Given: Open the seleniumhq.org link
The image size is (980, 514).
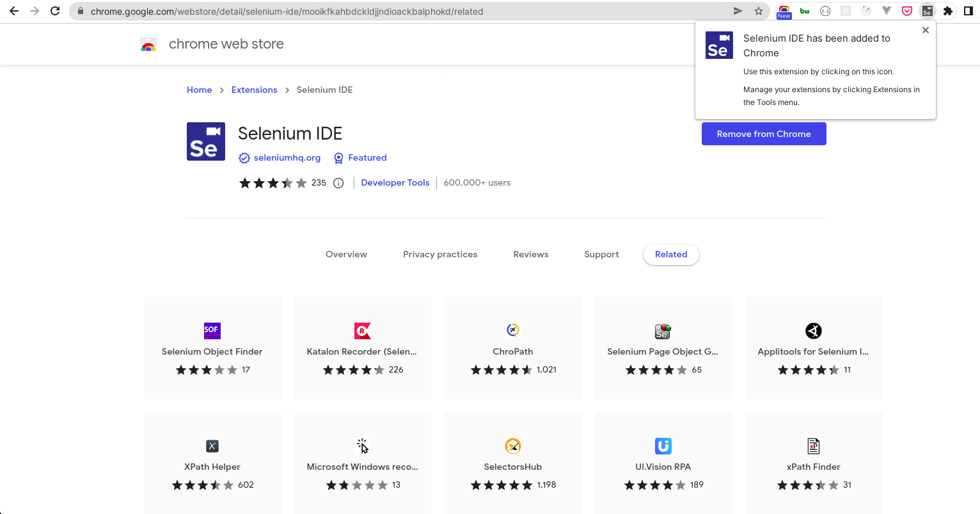Looking at the screenshot, I should pos(287,157).
